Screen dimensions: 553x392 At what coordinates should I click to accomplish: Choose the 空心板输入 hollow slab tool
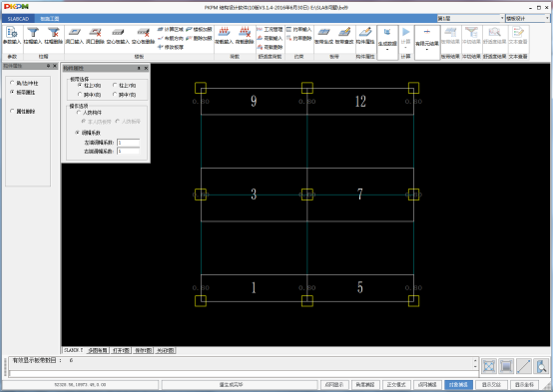tap(118, 36)
